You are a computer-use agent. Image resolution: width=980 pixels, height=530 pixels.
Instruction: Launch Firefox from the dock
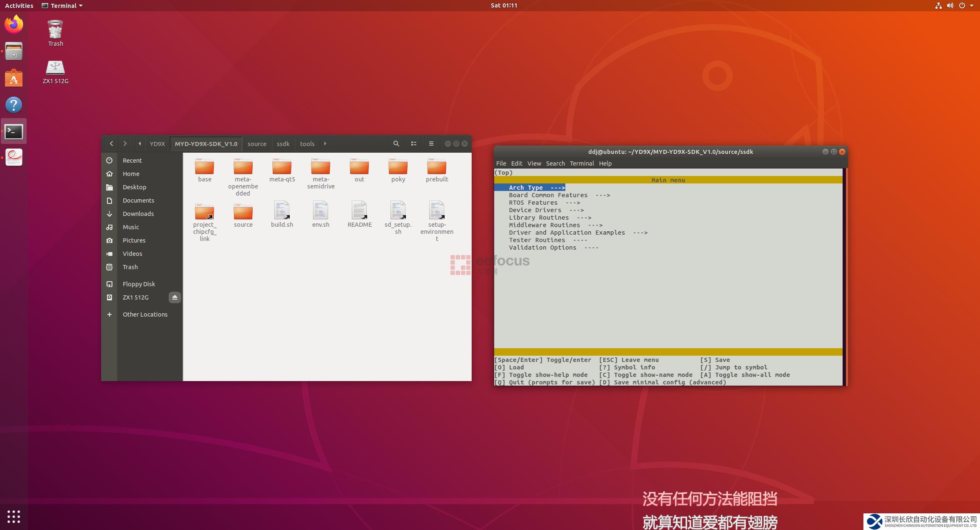pyautogui.click(x=14, y=25)
